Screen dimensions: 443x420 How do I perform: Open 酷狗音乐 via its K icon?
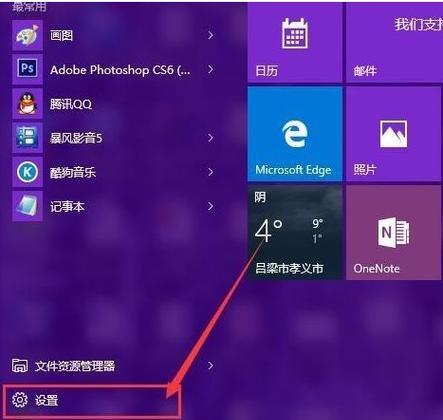click(27, 172)
